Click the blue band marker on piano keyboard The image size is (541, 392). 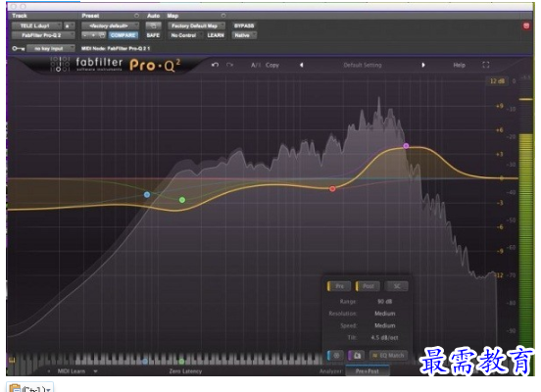pyautogui.click(x=145, y=362)
